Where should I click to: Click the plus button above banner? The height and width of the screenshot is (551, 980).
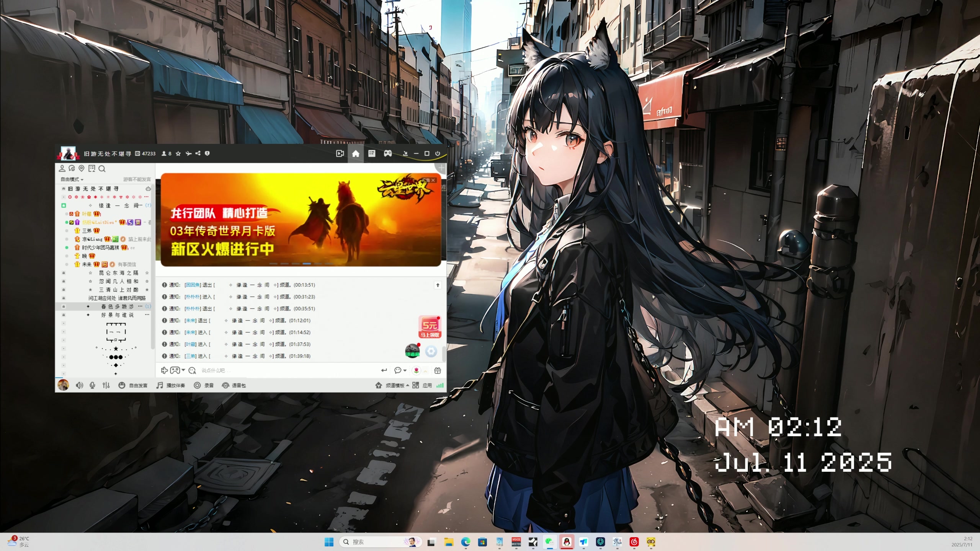coord(441,168)
